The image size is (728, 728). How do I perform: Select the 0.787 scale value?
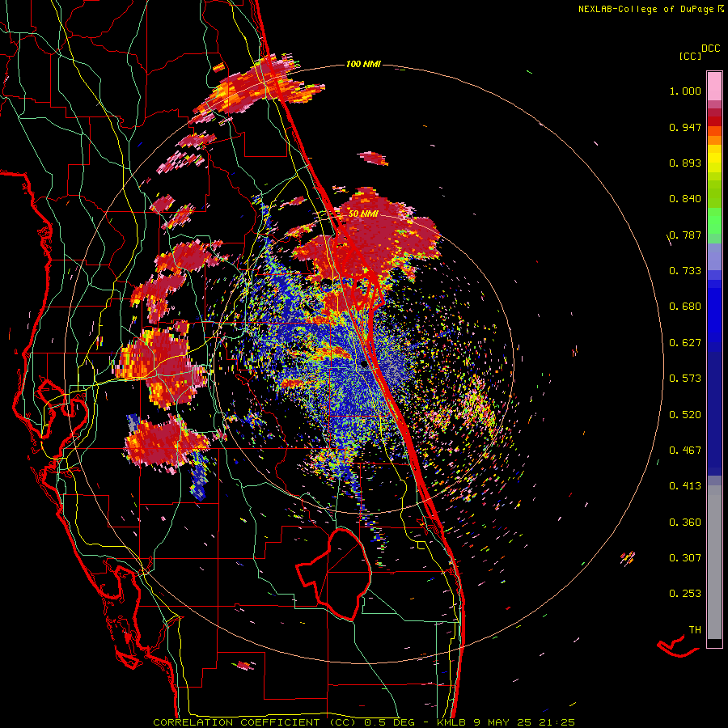click(685, 235)
